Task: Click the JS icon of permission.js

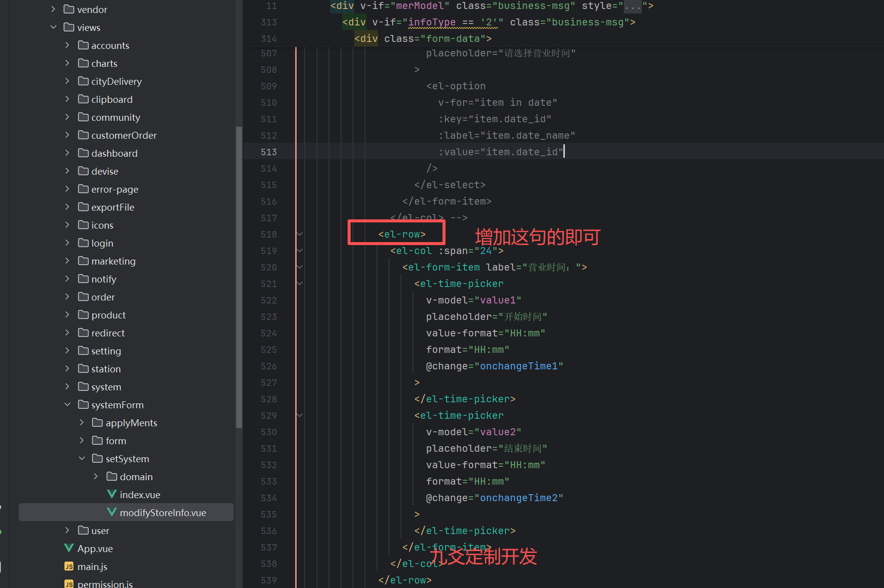Action: pos(69,584)
